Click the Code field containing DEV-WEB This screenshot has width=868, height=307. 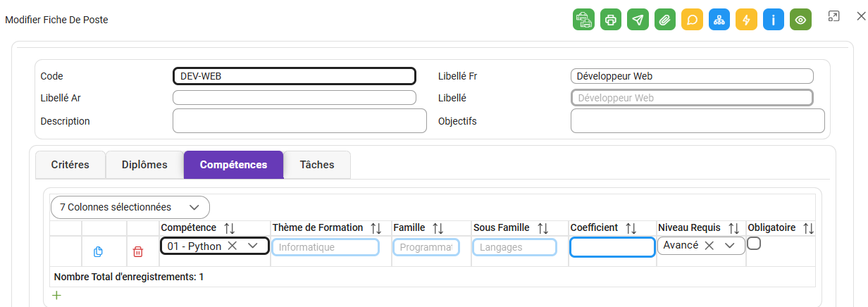click(x=294, y=76)
